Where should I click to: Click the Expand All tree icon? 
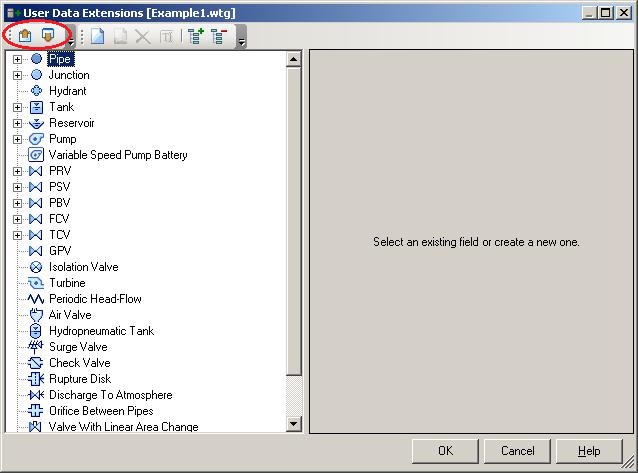point(196,36)
